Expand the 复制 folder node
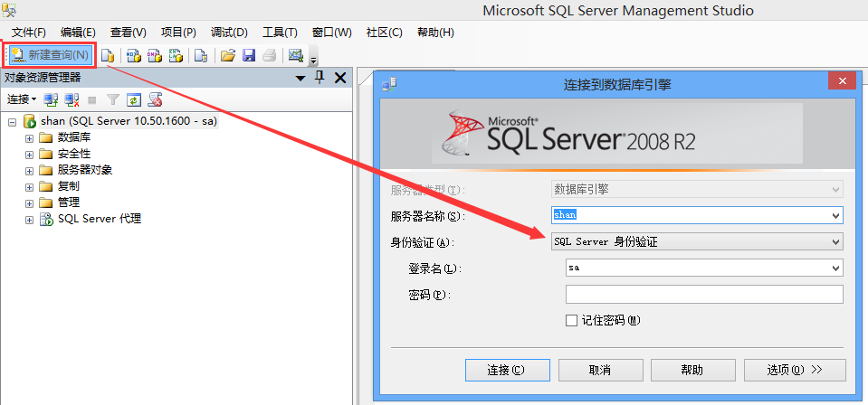This screenshot has width=868, height=405. point(29,186)
